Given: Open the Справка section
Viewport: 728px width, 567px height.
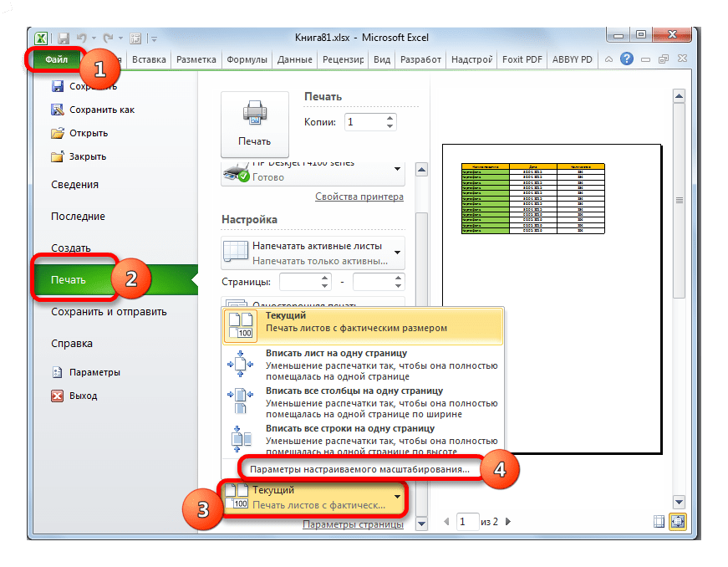Looking at the screenshot, I should (x=72, y=344).
